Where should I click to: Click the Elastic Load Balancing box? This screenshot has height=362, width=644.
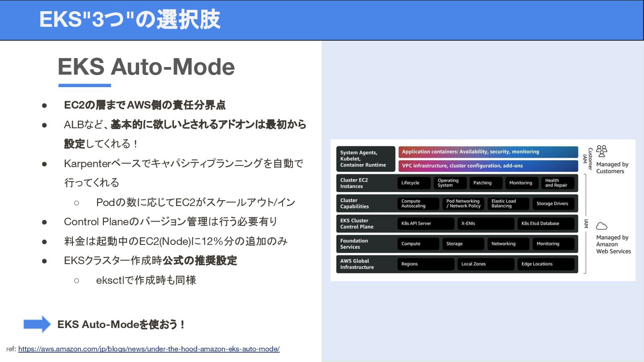508,203
